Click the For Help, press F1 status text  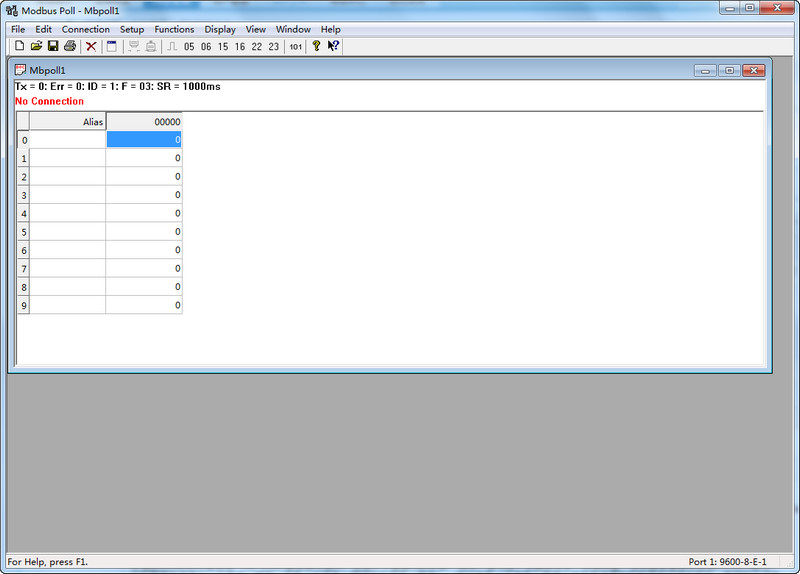tap(47, 562)
